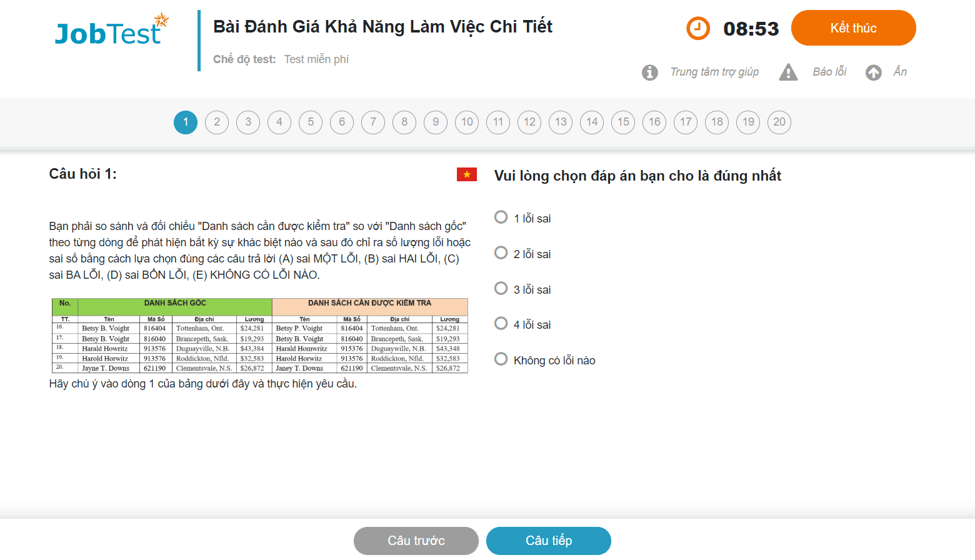The image size is (975, 560).
Task: Go to question 10 in navigator
Action: (x=467, y=122)
